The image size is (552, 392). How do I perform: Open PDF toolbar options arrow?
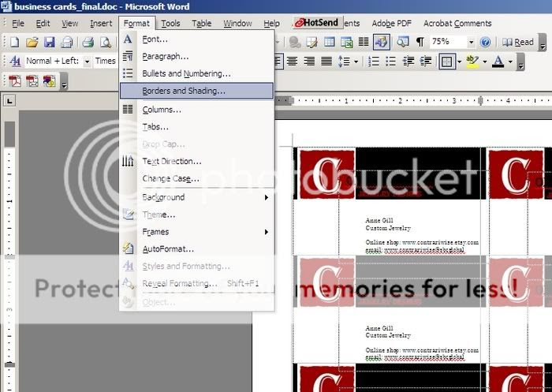click(x=64, y=82)
